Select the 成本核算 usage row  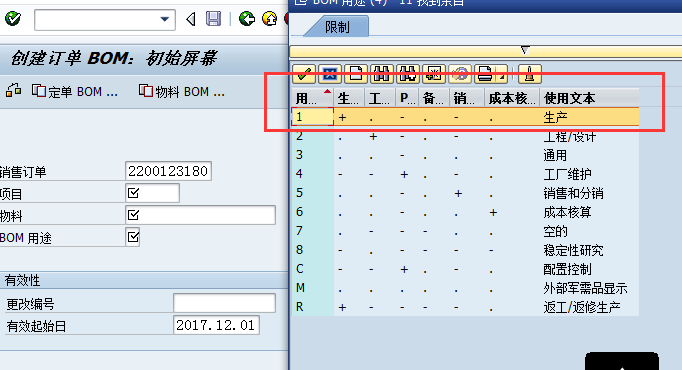coord(465,212)
